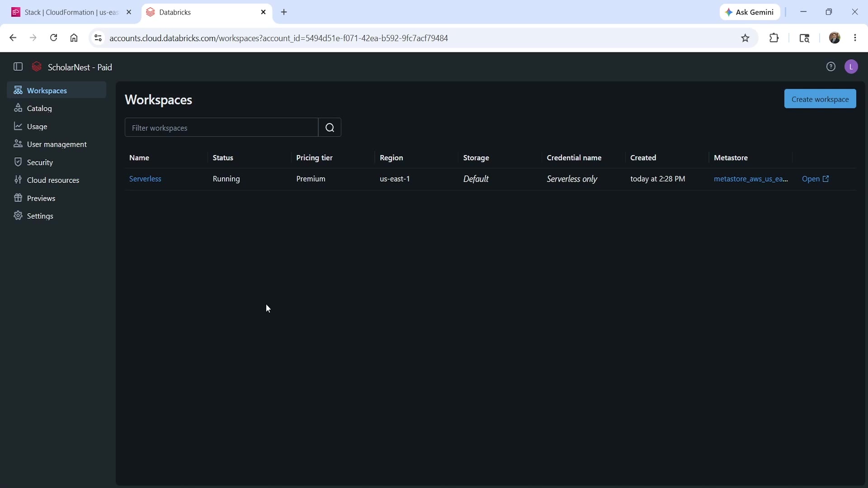
Task: Open the user avatar L menu
Action: click(851, 67)
